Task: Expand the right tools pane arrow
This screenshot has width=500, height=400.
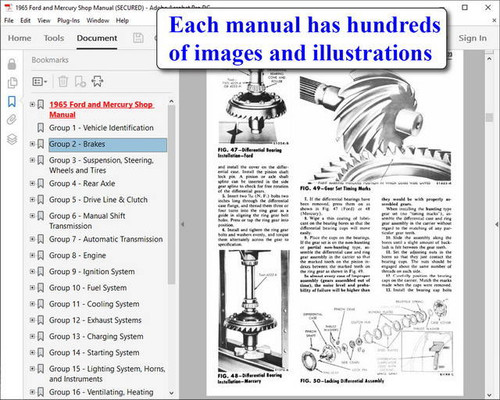Action: (497, 225)
